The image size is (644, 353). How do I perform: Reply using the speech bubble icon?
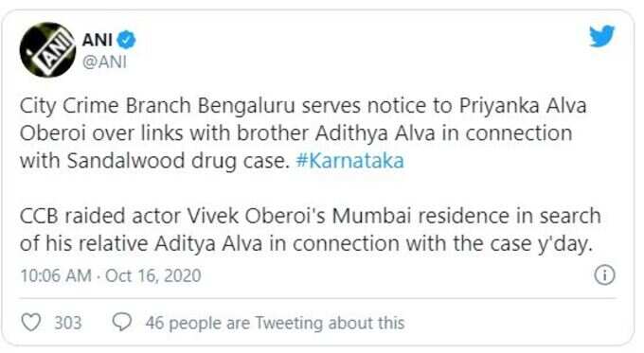click(122, 322)
